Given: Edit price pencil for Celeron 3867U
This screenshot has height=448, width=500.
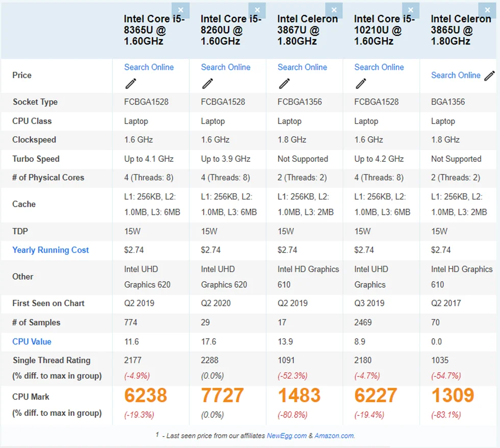Looking at the screenshot, I should (284, 83).
